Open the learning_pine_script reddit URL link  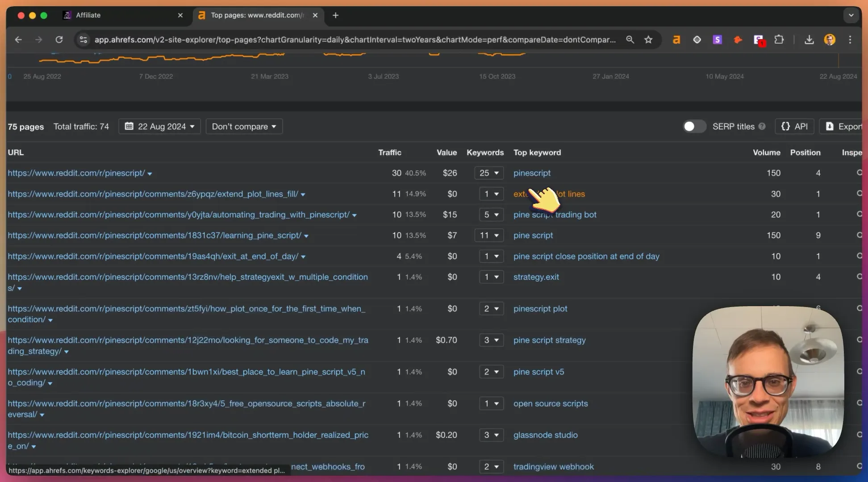point(154,235)
